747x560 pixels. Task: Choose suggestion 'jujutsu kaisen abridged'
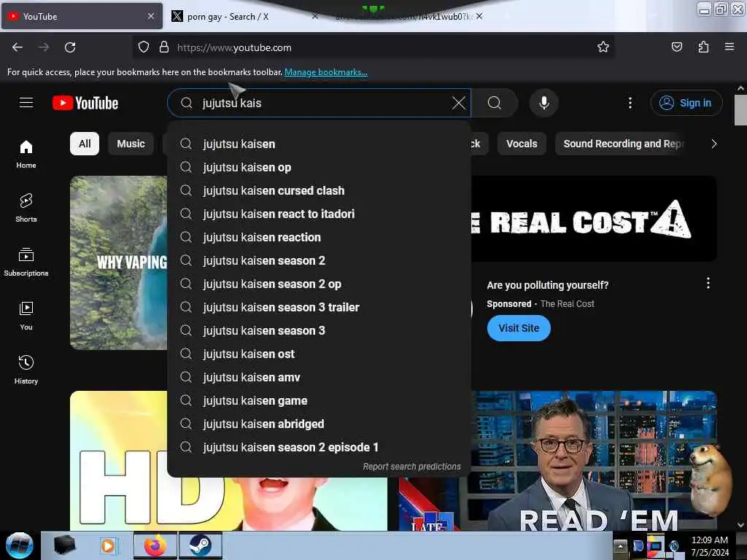point(320,424)
